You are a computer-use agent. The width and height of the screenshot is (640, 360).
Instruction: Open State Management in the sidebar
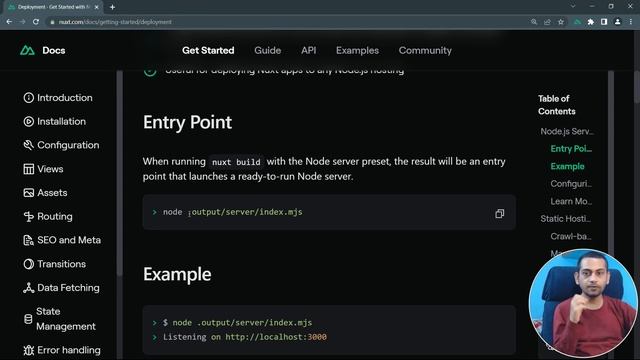point(66,319)
